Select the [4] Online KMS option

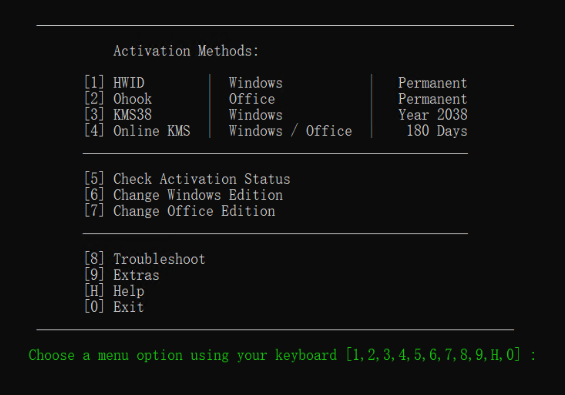137,131
